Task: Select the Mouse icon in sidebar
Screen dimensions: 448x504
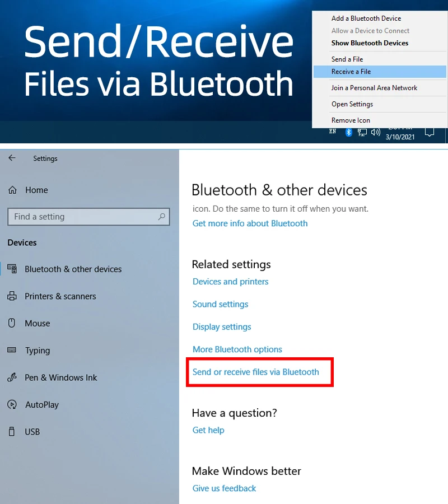Action: point(12,323)
